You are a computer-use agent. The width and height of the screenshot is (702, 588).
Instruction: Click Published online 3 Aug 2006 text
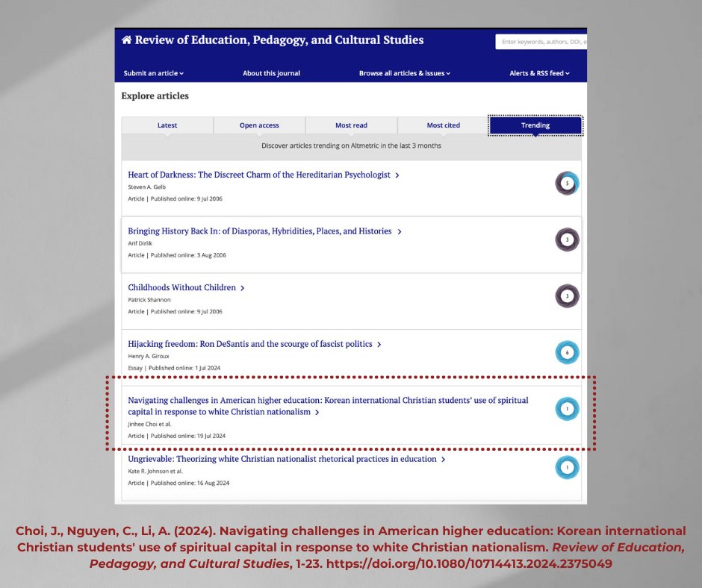point(188,255)
